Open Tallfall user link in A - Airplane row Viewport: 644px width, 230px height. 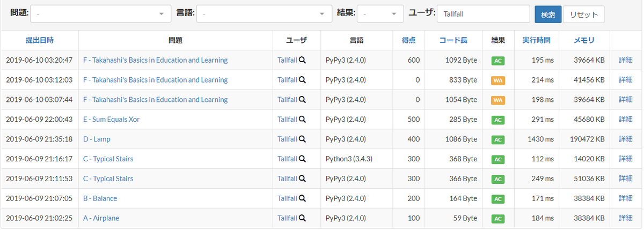point(287,219)
